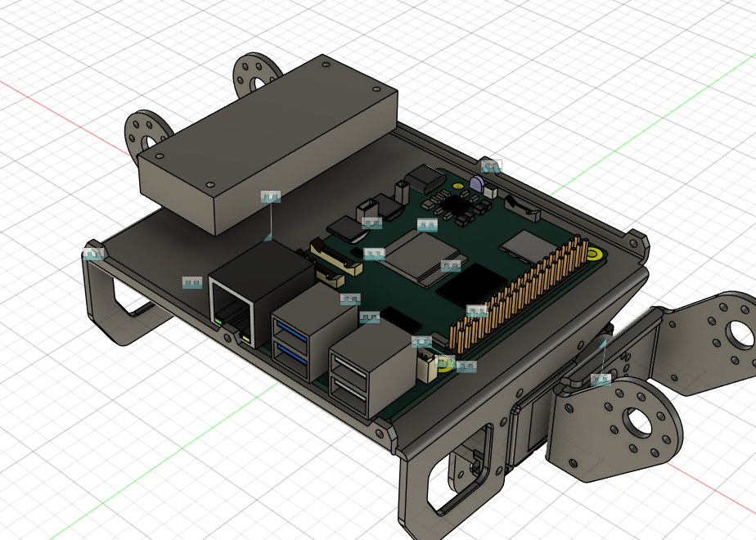This screenshot has width=756, height=540.
Task: Click the beige ribbon cable connector near the Ethernet port
Action: pos(335,259)
